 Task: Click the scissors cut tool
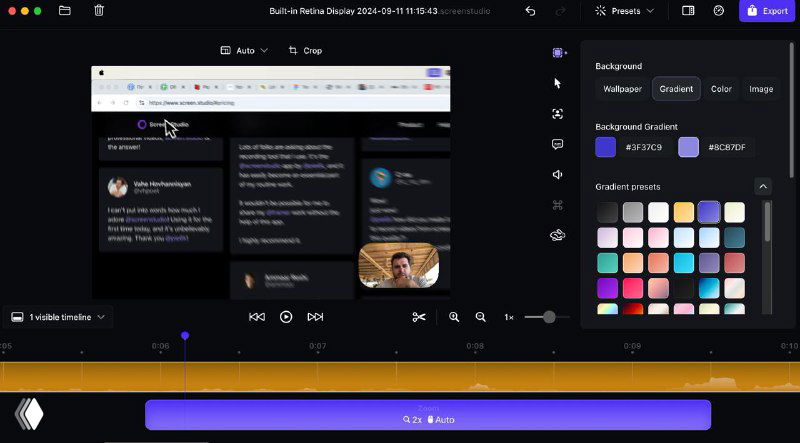click(x=419, y=317)
